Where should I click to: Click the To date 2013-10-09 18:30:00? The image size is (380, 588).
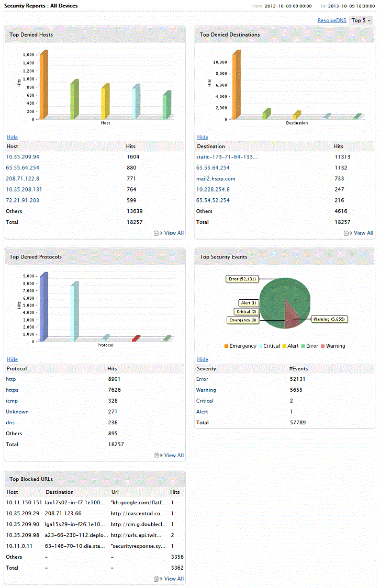tap(352, 6)
